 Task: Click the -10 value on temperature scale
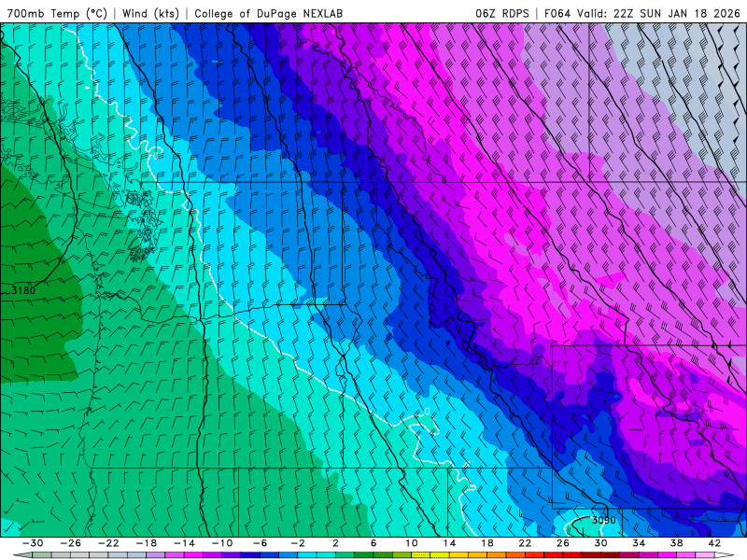222,543
